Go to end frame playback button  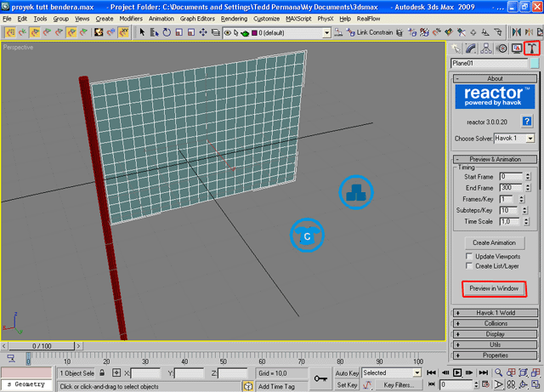484,372
